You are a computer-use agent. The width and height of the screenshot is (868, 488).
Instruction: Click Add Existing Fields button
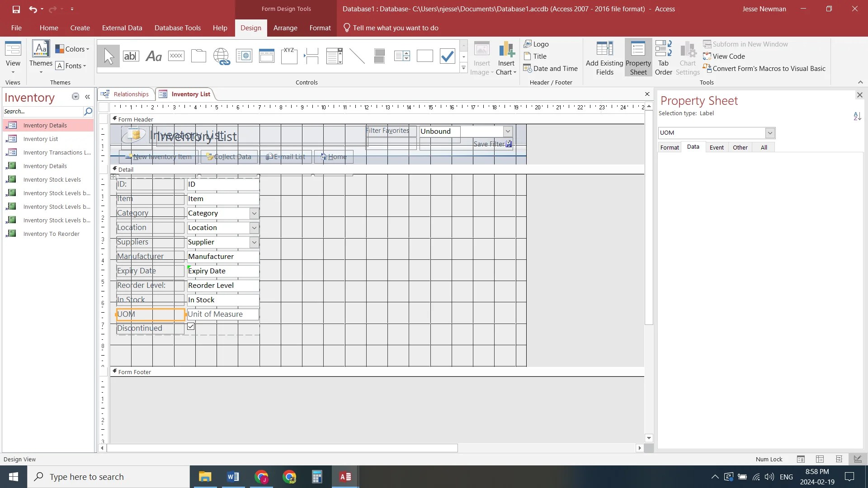point(604,57)
